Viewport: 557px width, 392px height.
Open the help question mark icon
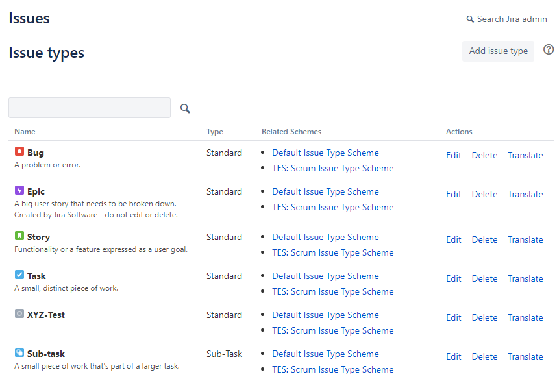point(549,49)
